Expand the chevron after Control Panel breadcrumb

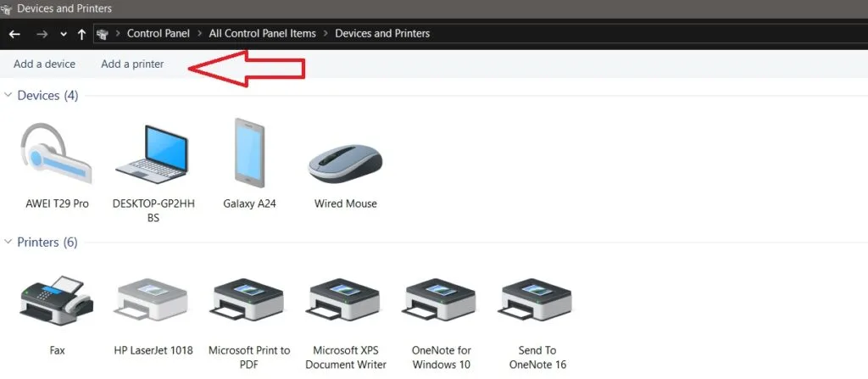coord(200,34)
